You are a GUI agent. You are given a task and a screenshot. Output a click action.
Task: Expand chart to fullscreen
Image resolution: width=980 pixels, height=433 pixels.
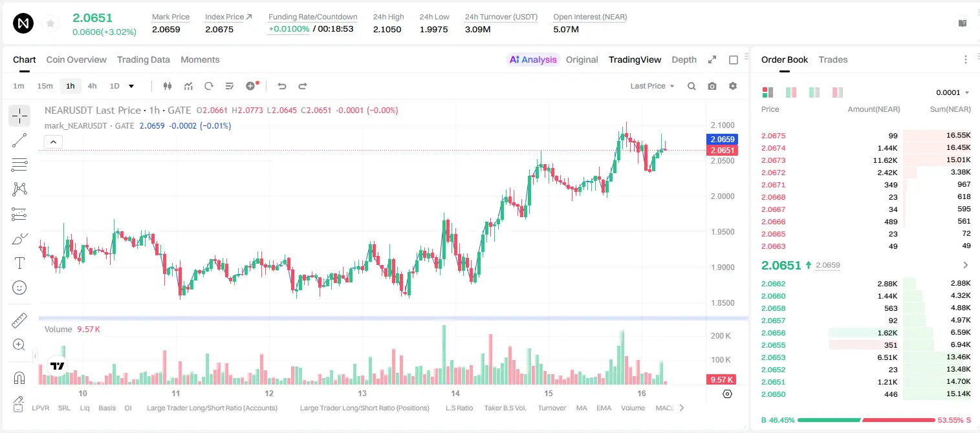pyautogui.click(x=712, y=59)
